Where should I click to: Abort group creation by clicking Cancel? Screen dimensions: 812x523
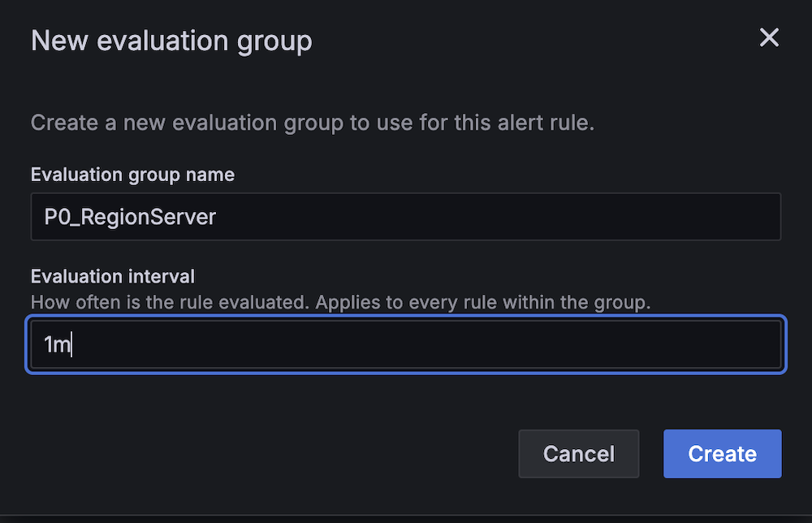[x=578, y=454]
